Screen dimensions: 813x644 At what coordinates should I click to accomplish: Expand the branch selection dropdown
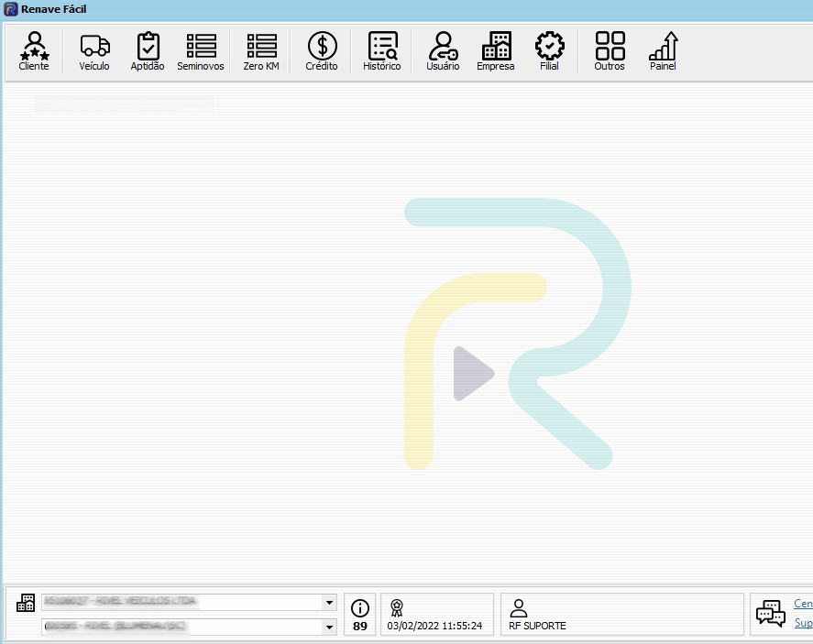click(329, 627)
